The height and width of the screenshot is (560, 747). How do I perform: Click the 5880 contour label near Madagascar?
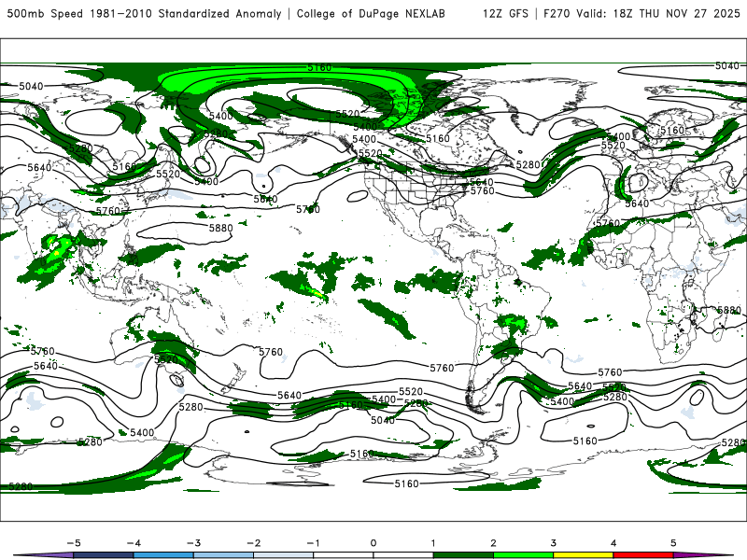[729, 311]
